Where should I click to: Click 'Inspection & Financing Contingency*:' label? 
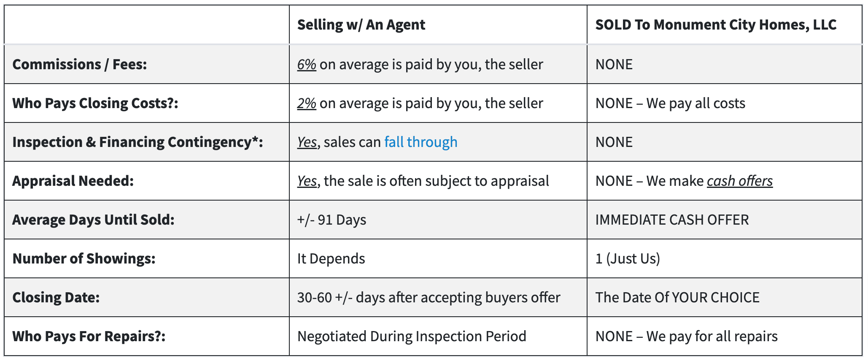(x=137, y=142)
